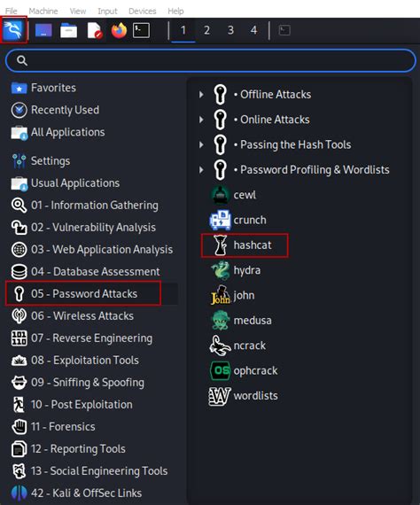The width and height of the screenshot is (420, 505).
Task: Click the Reverse Engineering binary icon
Action: point(19,338)
